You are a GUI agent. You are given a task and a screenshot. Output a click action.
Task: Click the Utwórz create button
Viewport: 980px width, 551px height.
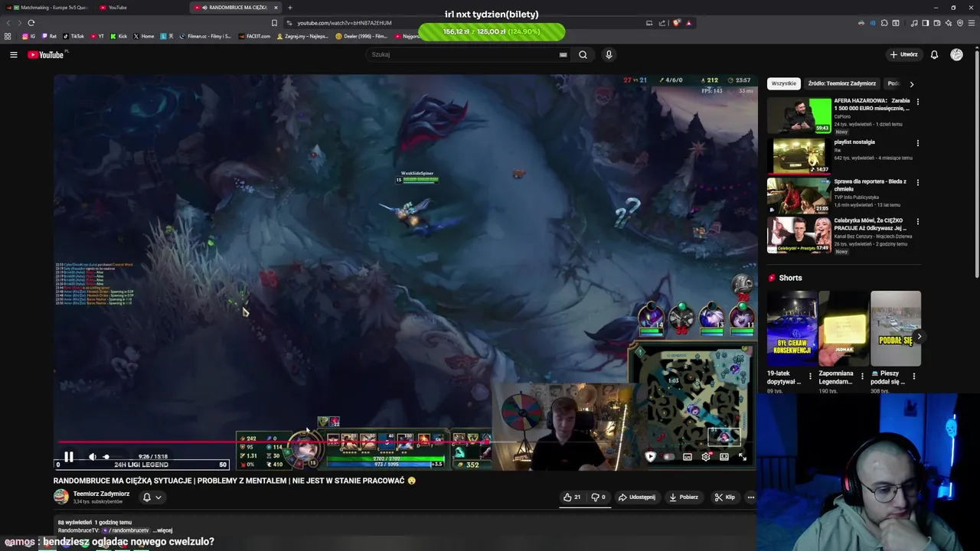[903, 54]
